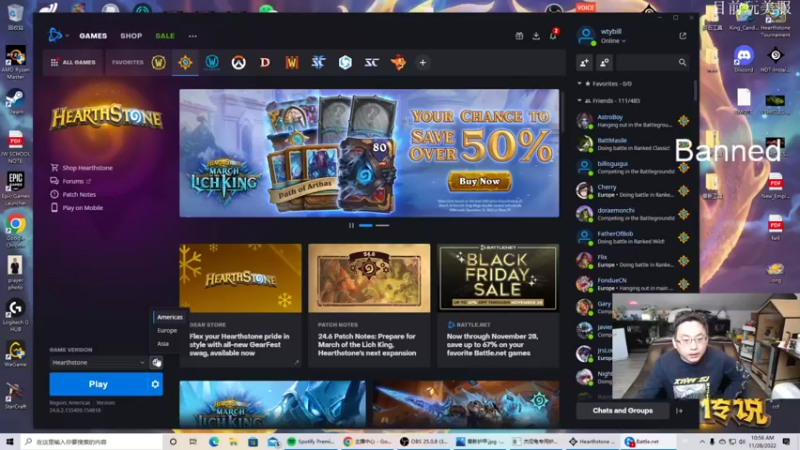The image size is (800, 450).
Task: Select friend FondueCN
Action: (x=633, y=284)
